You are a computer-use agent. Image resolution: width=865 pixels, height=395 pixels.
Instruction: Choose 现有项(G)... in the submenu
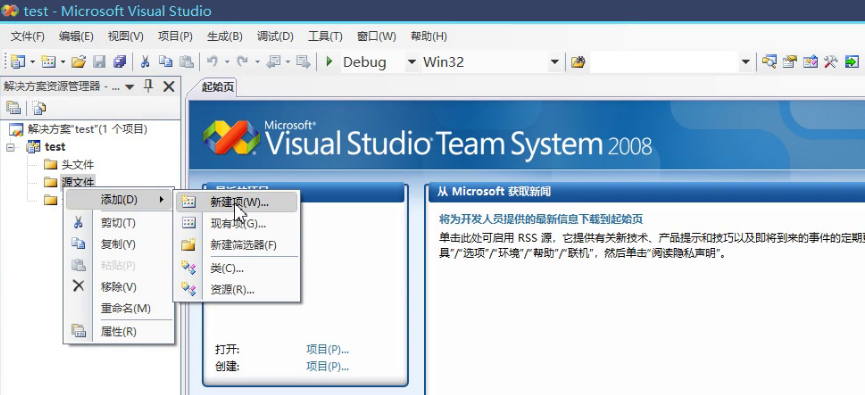pos(237,223)
